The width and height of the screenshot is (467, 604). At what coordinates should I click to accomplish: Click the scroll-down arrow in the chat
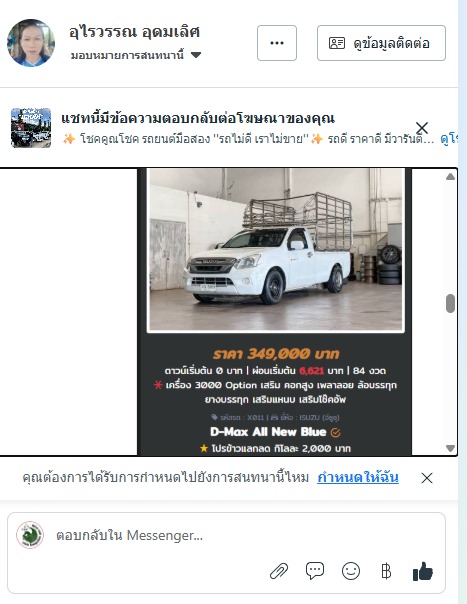click(x=450, y=448)
